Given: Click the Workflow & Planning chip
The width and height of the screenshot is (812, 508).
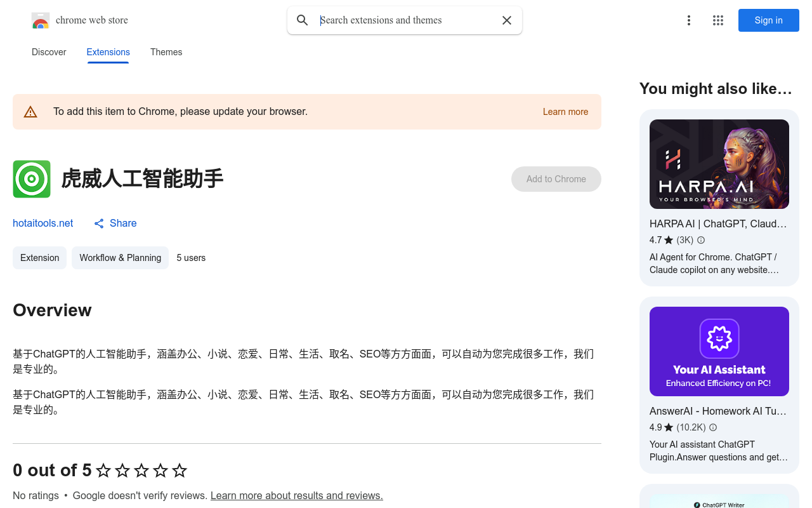Looking at the screenshot, I should (x=120, y=258).
